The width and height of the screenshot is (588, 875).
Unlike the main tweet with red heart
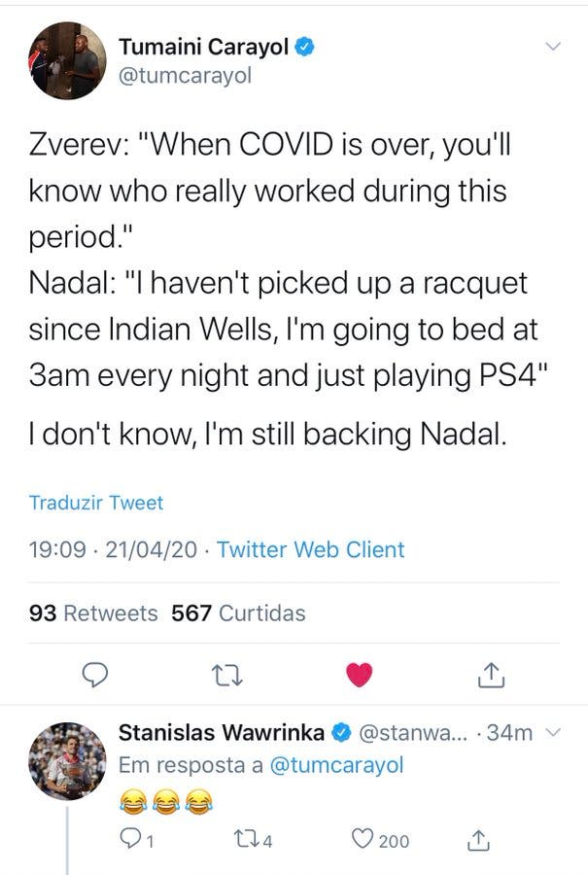(360, 673)
